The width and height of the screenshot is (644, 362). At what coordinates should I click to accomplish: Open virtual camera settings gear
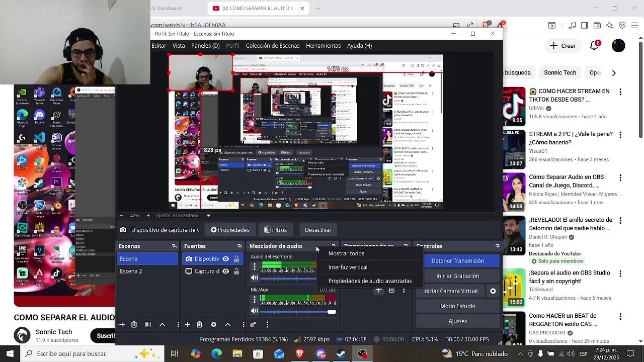coord(493,291)
